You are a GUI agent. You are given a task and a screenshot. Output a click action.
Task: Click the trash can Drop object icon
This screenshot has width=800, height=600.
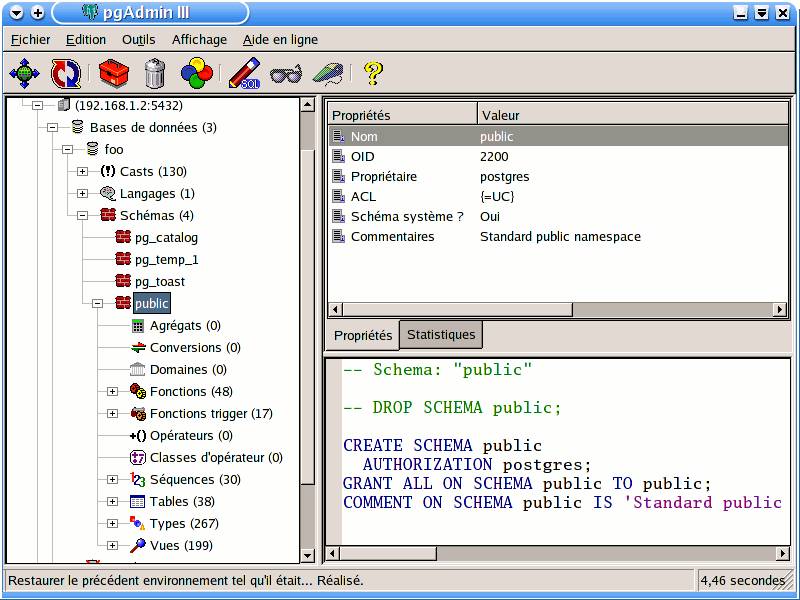(x=155, y=73)
